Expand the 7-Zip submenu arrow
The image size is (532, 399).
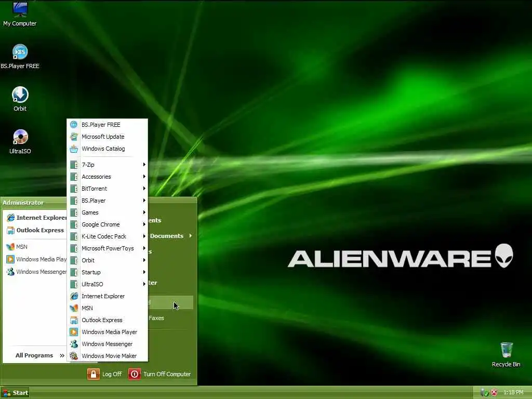144,165
